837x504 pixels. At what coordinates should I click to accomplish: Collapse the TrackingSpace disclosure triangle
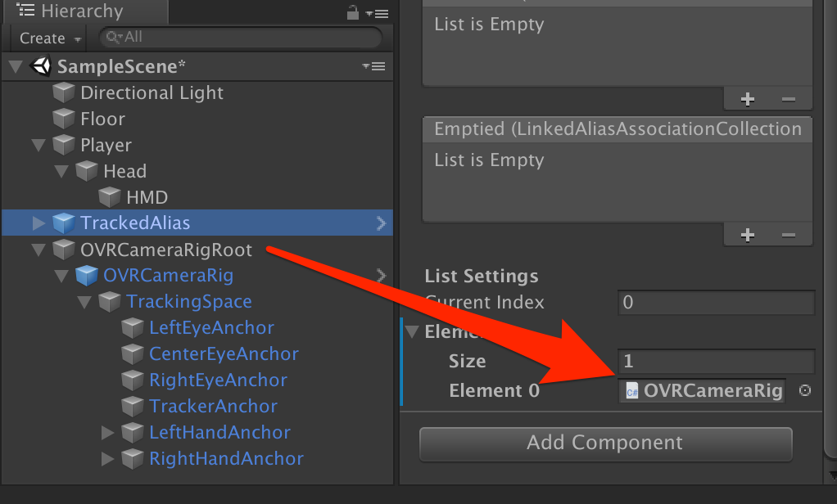click(84, 301)
